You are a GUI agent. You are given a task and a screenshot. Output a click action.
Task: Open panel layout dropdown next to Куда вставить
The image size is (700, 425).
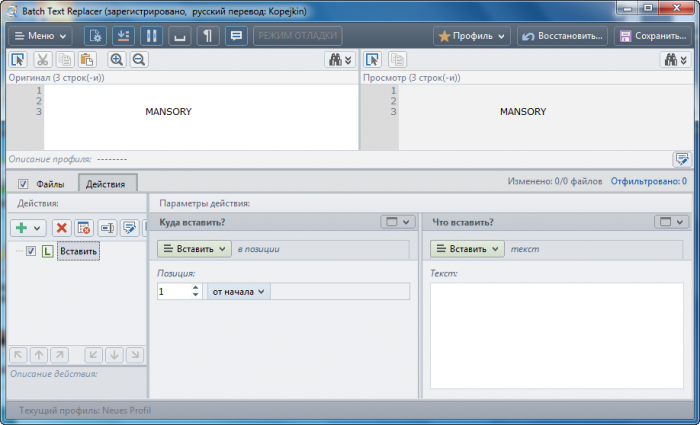[x=398, y=222]
